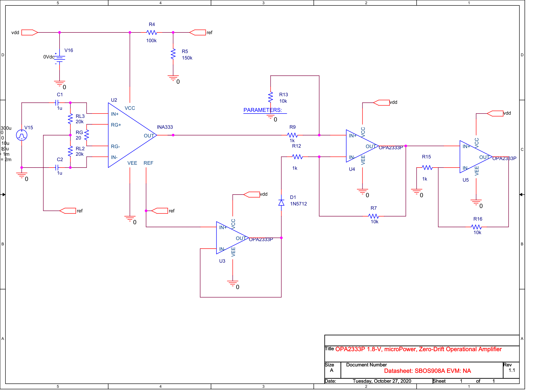Select resistor R5 150k symbol
This screenshot has height=392, width=555.
(x=173, y=54)
